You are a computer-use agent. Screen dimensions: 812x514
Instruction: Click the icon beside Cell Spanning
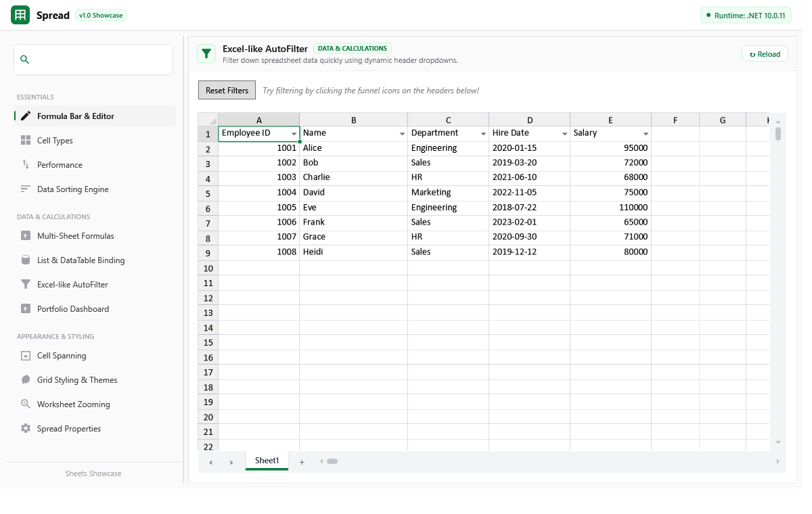pyautogui.click(x=26, y=356)
